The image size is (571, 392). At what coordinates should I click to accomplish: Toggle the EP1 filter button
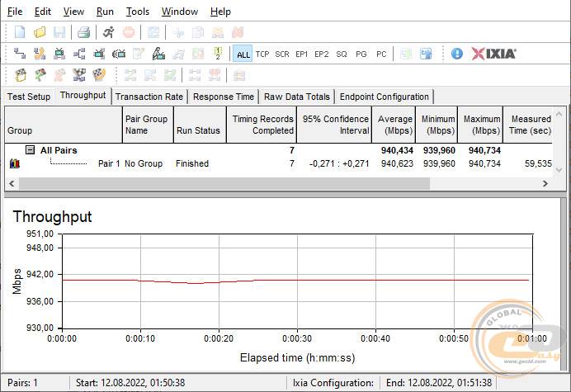[x=302, y=54]
